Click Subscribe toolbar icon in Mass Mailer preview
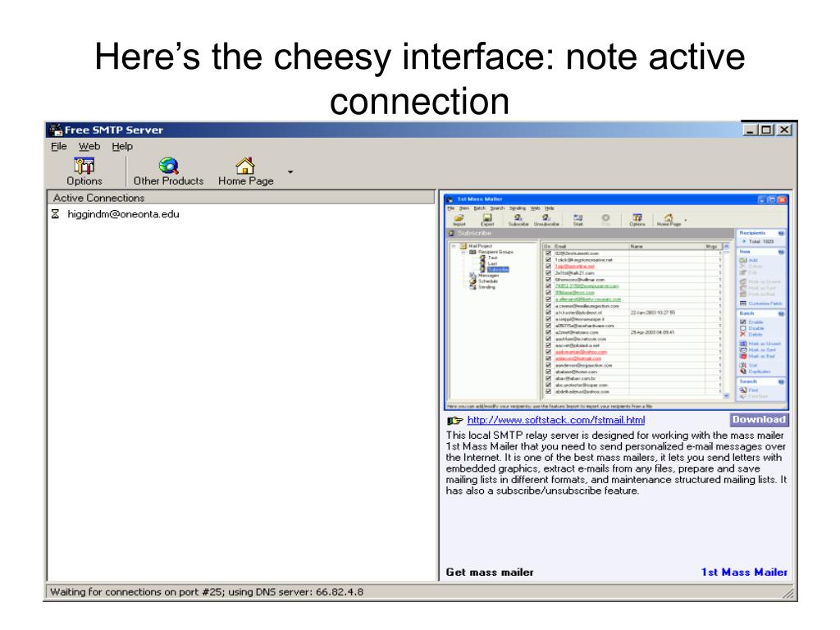Screen dimensions: 840x630 pyautogui.click(x=518, y=217)
